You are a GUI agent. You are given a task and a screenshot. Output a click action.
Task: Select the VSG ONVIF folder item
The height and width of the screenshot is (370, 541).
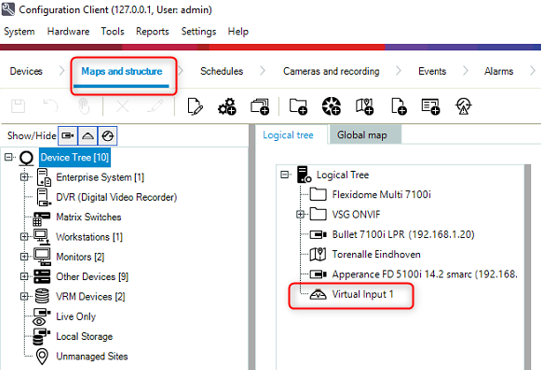tap(356, 215)
